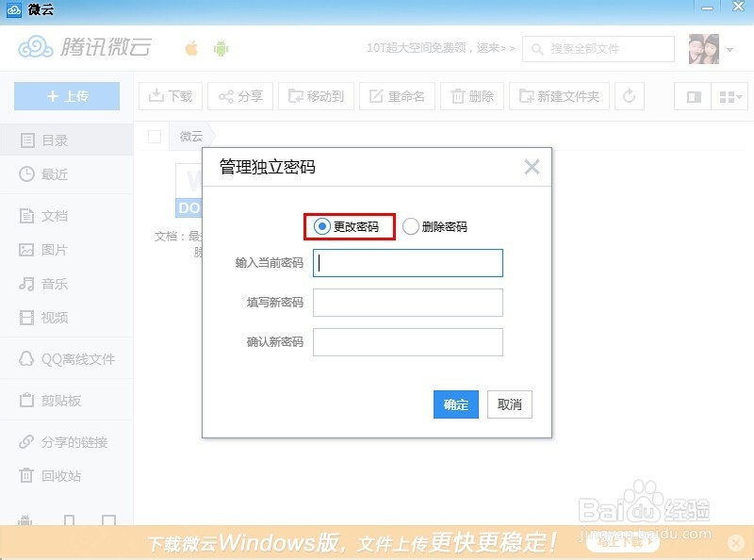Select the 音乐 (Music) sidebar section
The height and width of the screenshot is (560, 754).
[x=54, y=283]
